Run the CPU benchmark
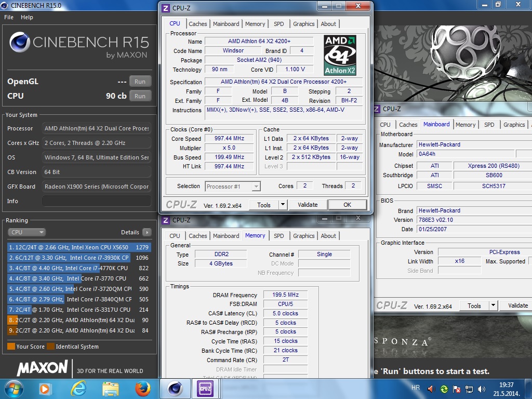The height and width of the screenshot is (399, 532). (x=140, y=96)
